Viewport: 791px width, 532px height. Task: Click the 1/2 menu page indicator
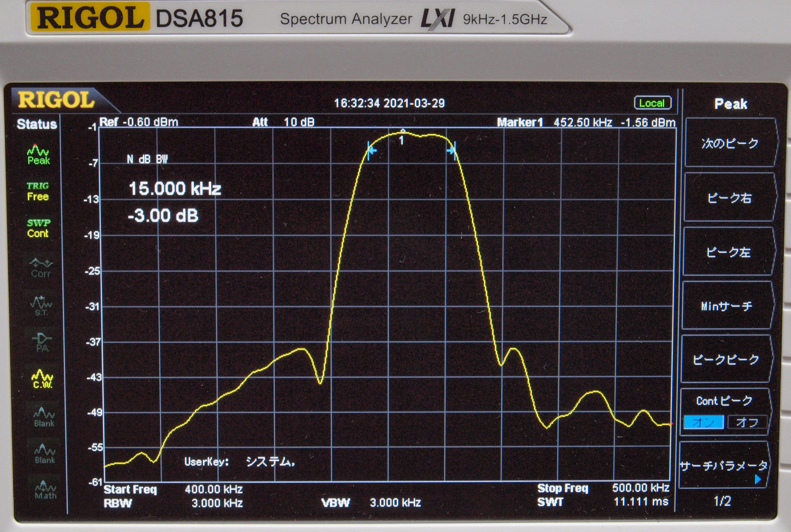[722, 501]
